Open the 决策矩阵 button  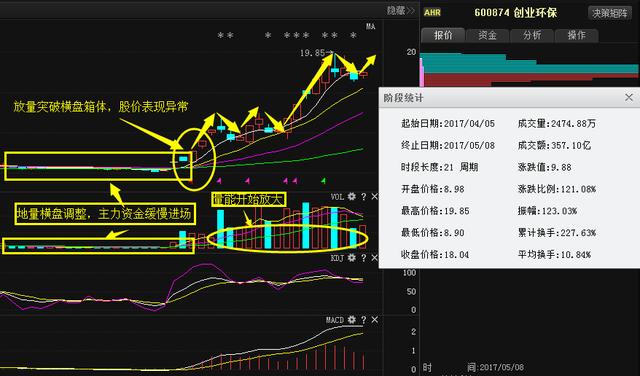(610, 13)
